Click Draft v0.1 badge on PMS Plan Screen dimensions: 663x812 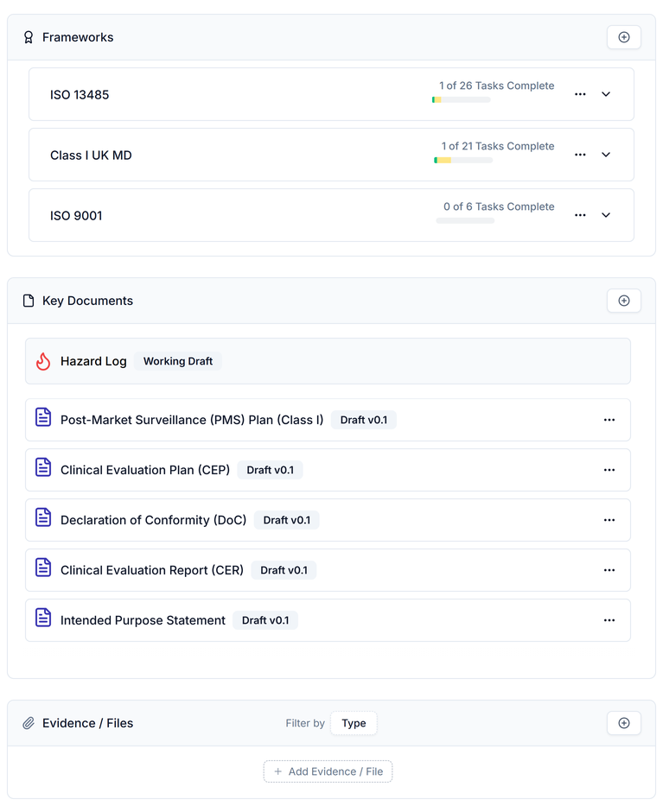[x=363, y=420]
